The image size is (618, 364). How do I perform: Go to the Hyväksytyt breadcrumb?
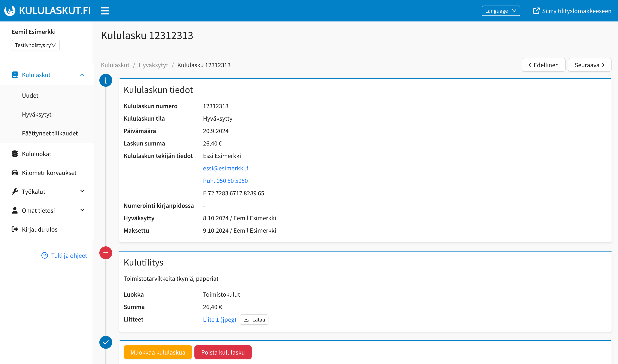[153, 65]
